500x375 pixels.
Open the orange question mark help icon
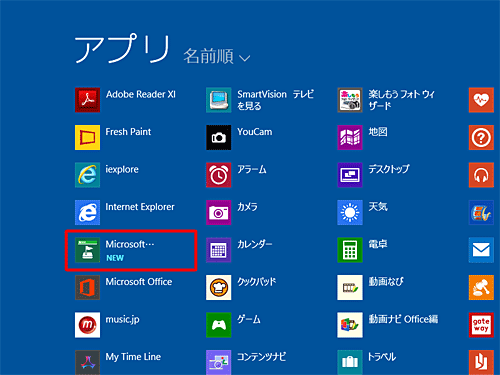pos(481,137)
